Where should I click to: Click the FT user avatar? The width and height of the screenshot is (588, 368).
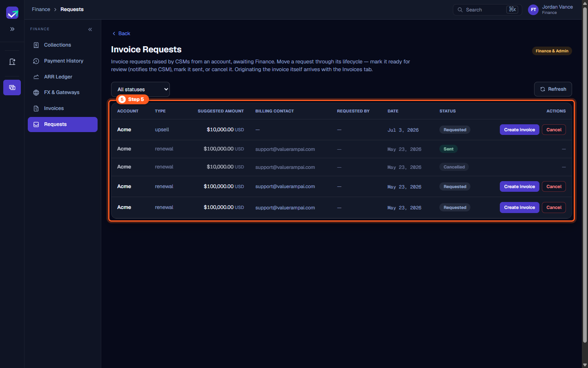tap(533, 10)
